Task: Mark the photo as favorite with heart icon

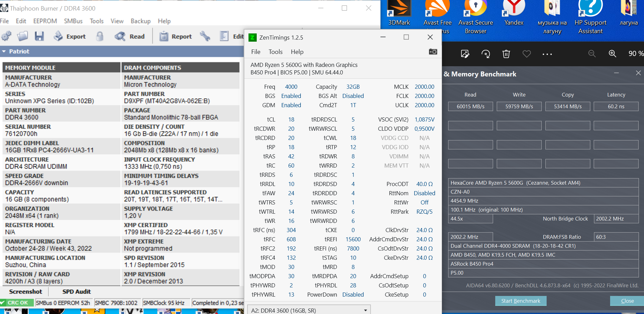Action: [x=527, y=54]
